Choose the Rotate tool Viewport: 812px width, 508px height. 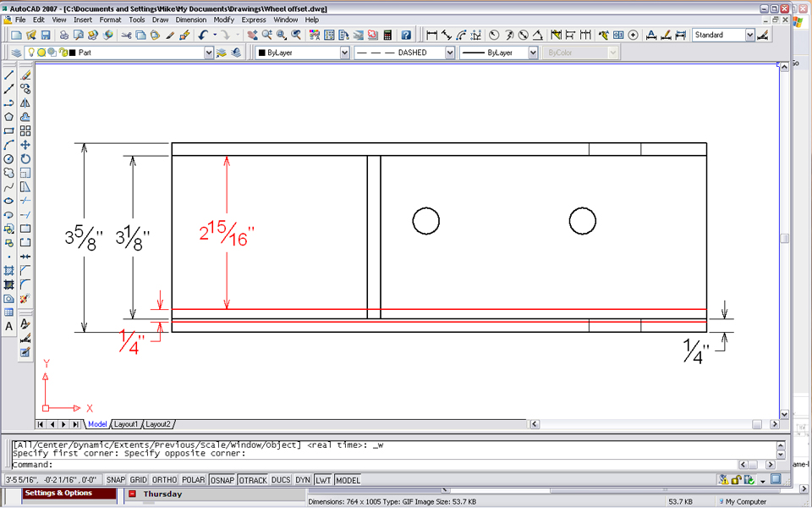point(25,159)
